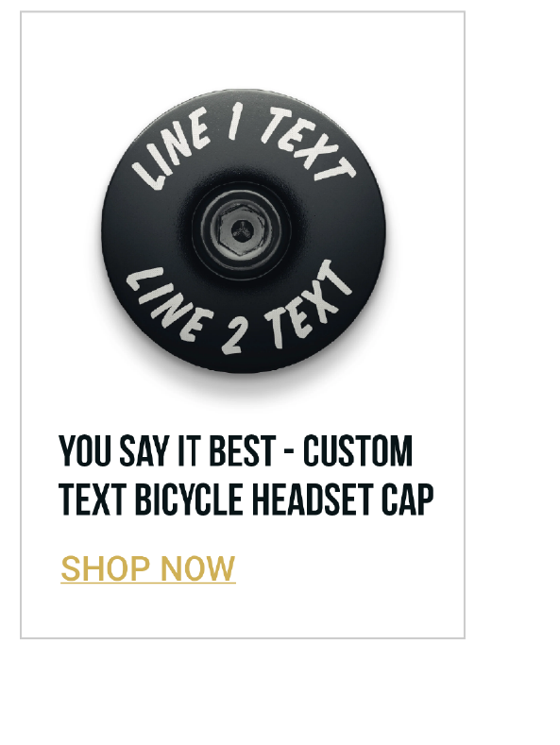Click the word CAP ending the title
Viewport: 560px width, 745px height.
pyautogui.click(x=408, y=499)
